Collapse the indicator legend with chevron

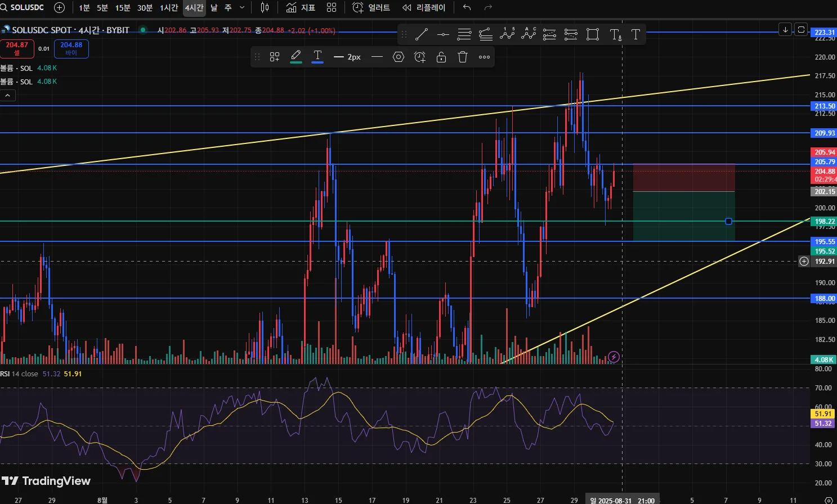(x=7, y=96)
